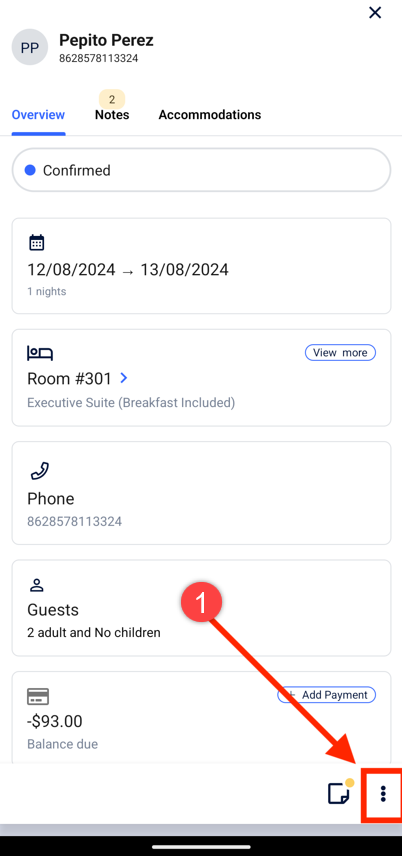402x856 pixels.
Task: Open the Accommodations tab
Action: click(210, 115)
